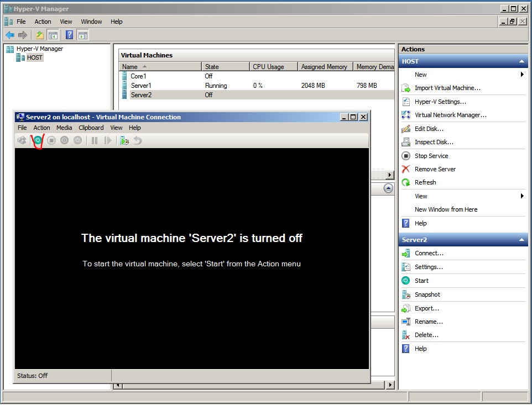532x405 pixels.
Task: Click the Forward arrow in Hyper-V Manager toolbar
Action: [22, 35]
